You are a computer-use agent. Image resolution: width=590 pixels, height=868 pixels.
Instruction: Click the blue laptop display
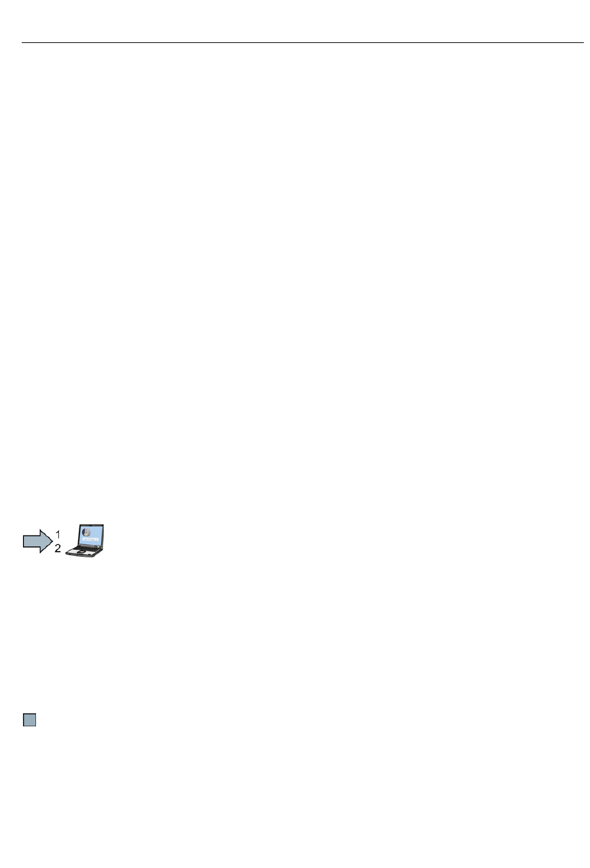point(91,536)
